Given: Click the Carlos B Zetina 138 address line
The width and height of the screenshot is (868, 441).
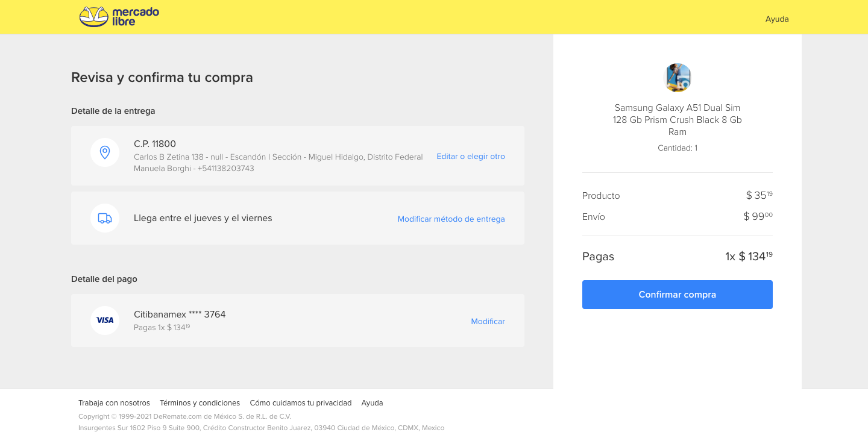Looking at the screenshot, I should pyautogui.click(x=278, y=157).
